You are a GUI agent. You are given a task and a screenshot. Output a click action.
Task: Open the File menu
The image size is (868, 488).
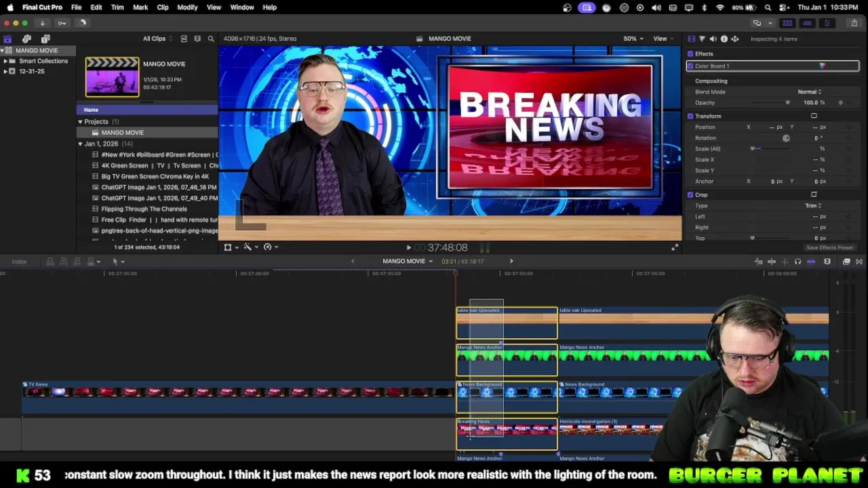[x=76, y=7]
